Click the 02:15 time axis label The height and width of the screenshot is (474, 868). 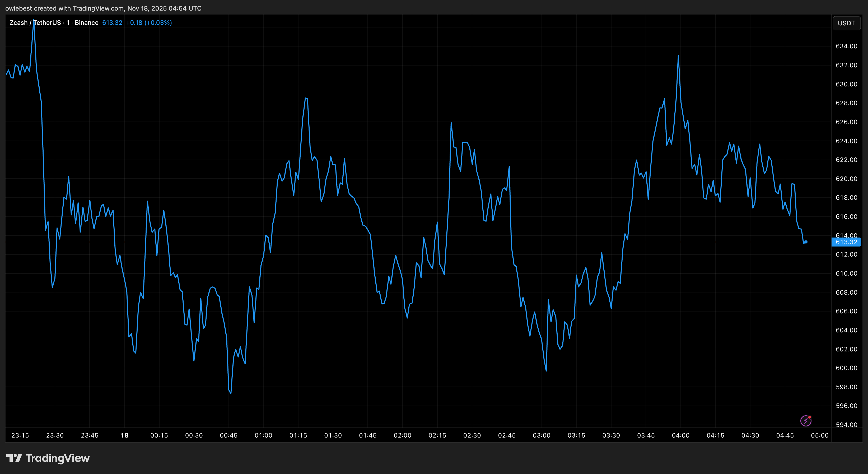[x=437, y=435]
